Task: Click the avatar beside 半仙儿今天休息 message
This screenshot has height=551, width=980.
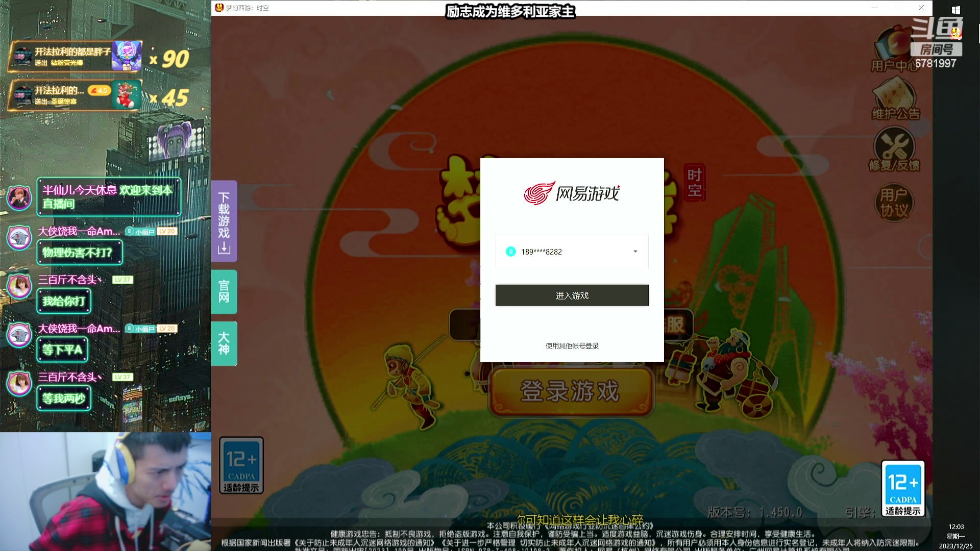Action: (19, 197)
